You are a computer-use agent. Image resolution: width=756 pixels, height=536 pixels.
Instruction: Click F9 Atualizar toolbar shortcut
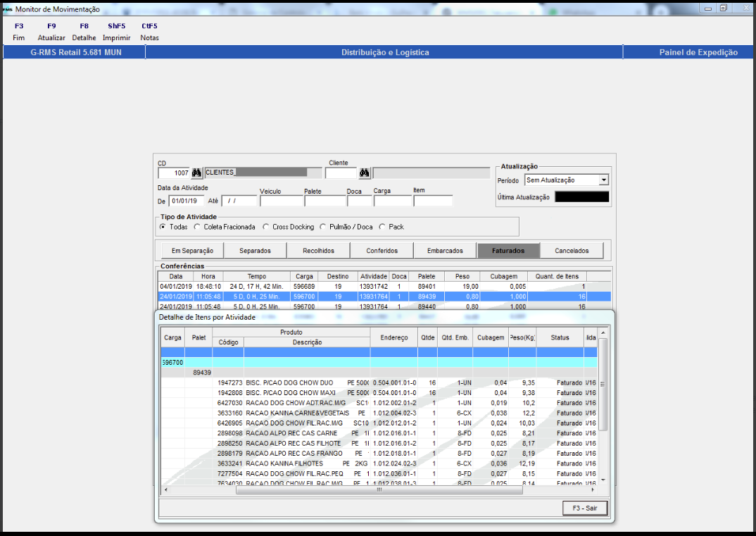[x=51, y=32]
